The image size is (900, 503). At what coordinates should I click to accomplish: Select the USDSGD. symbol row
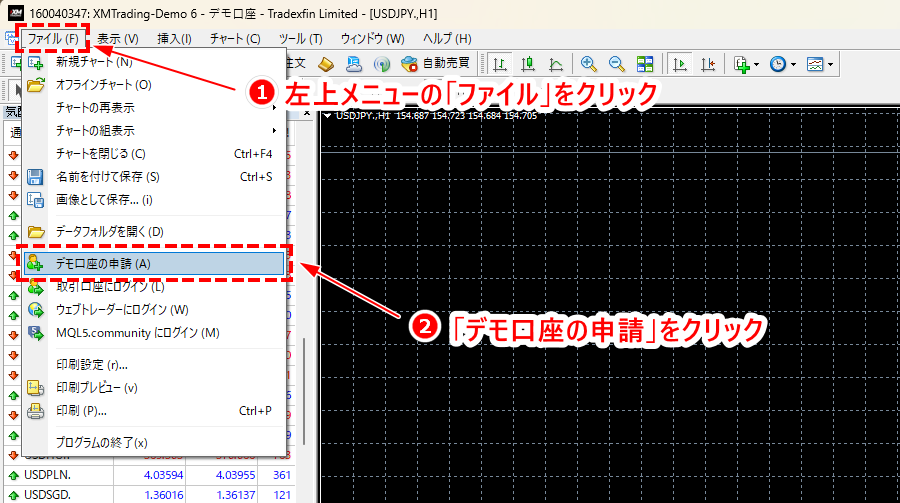tap(149, 494)
